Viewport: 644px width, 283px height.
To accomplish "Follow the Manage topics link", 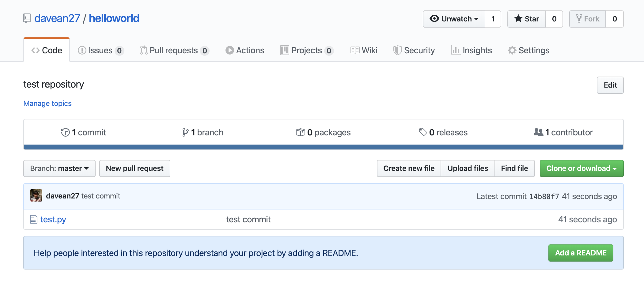I will pyautogui.click(x=47, y=104).
